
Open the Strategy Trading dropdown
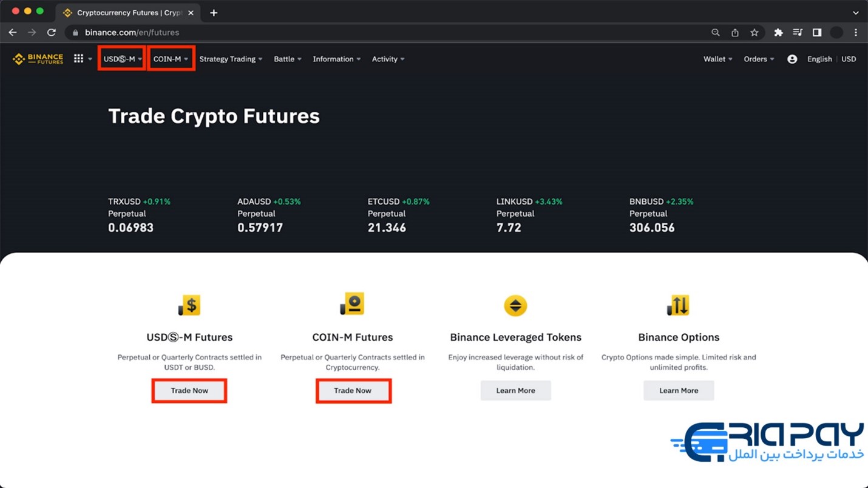pos(231,59)
